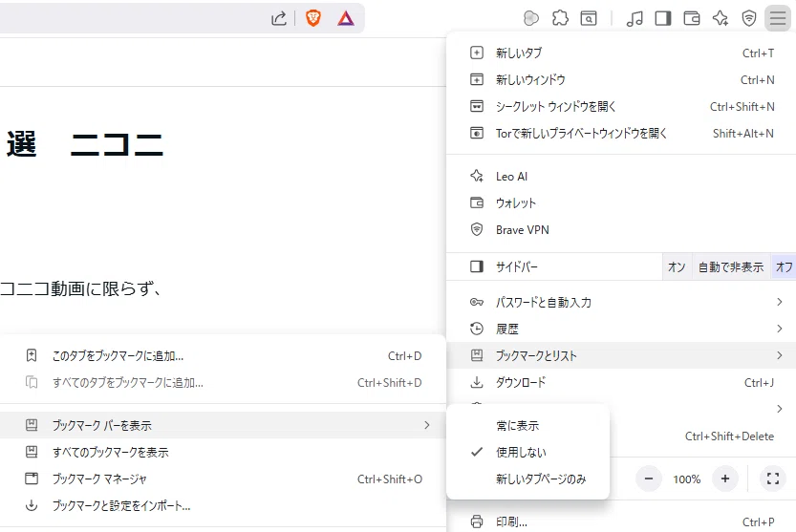Choose 印刷... menu entry
This screenshot has height=532, width=796.
(621, 521)
